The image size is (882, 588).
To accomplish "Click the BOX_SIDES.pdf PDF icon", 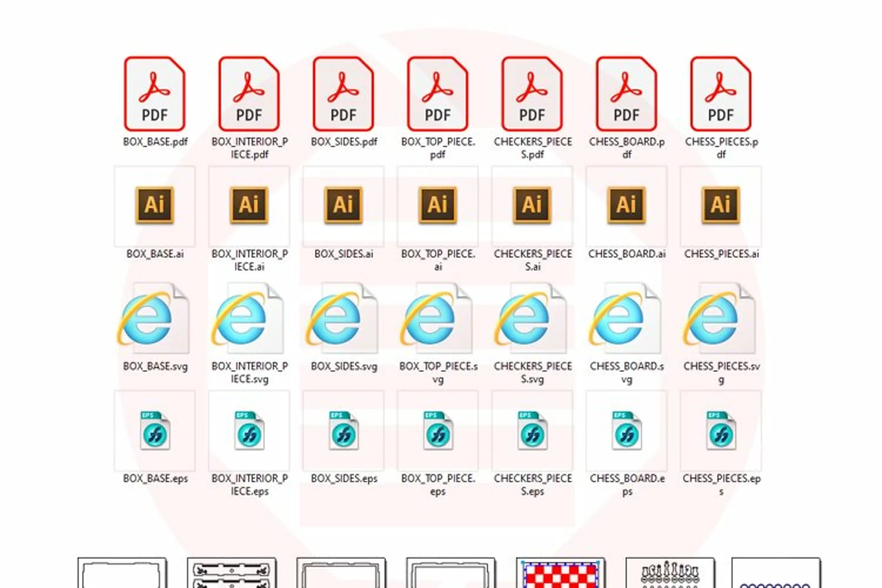I will [343, 93].
